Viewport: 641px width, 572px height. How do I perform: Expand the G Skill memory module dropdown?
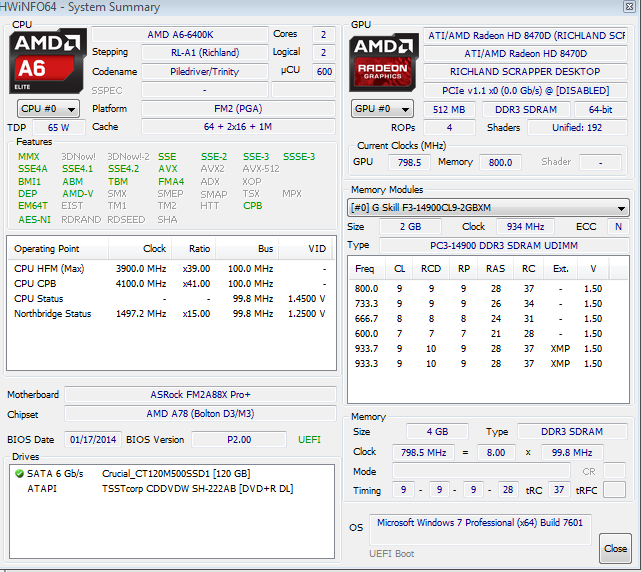pos(488,208)
